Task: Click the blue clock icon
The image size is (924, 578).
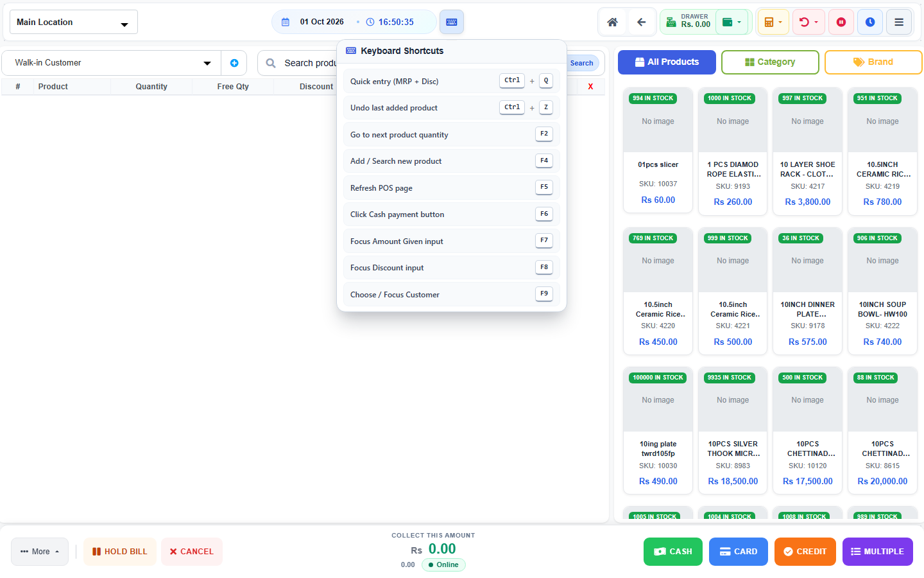Action: pyautogui.click(x=870, y=22)
